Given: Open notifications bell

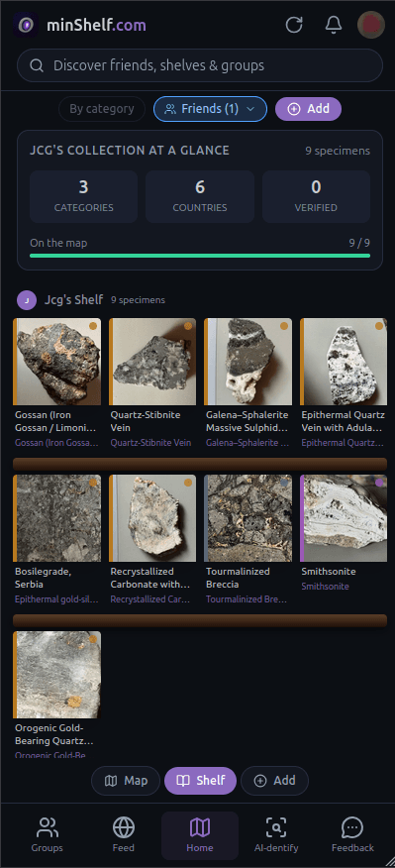Looking at the screenshot, I should tap(333, 25).
